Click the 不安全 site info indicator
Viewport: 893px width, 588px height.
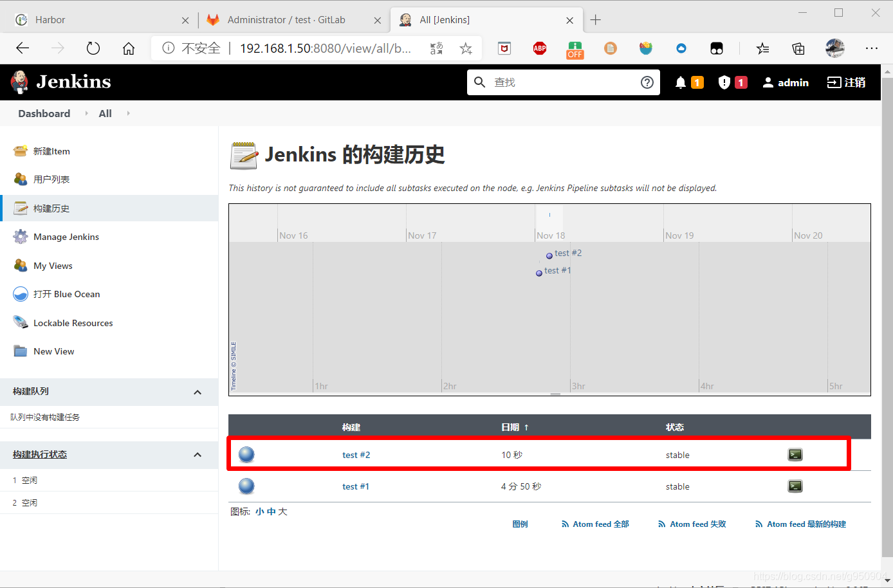[x=192, y=48]
